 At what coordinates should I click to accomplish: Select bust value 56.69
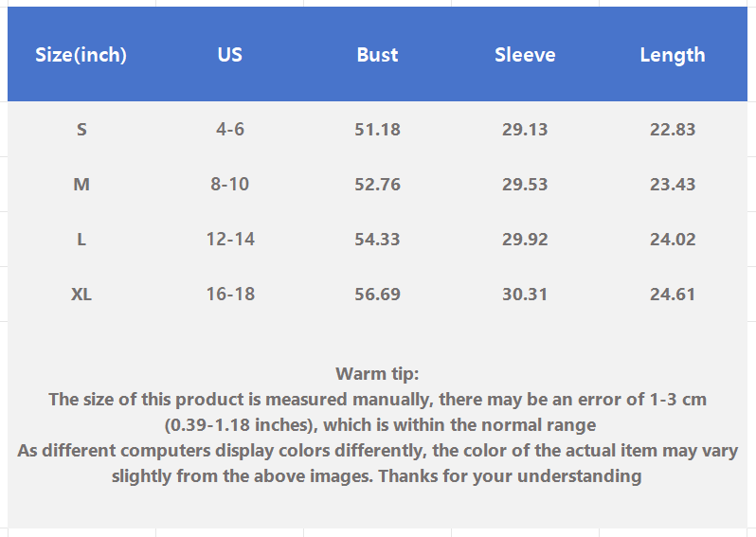point(377,294)
